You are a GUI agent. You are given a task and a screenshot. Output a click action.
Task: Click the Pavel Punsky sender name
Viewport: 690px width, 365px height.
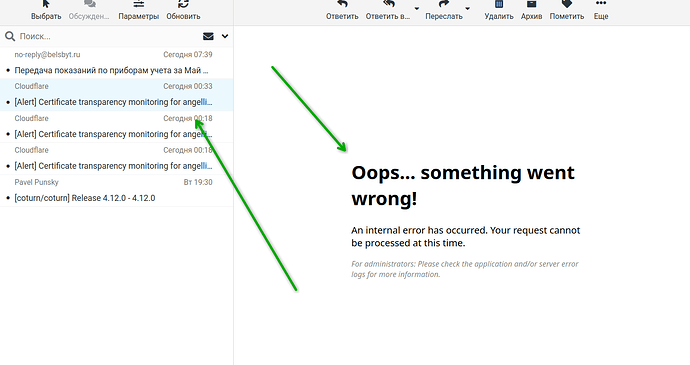36,182
